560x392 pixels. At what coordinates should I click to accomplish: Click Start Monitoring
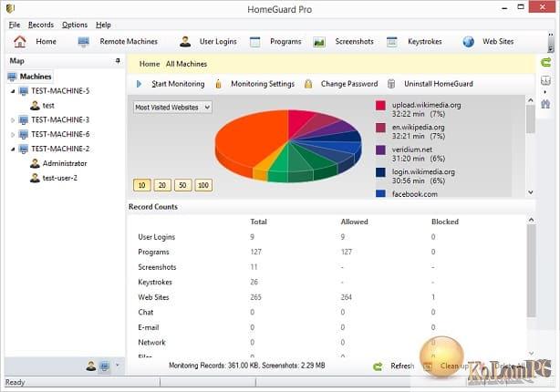[x=178, y=84]
